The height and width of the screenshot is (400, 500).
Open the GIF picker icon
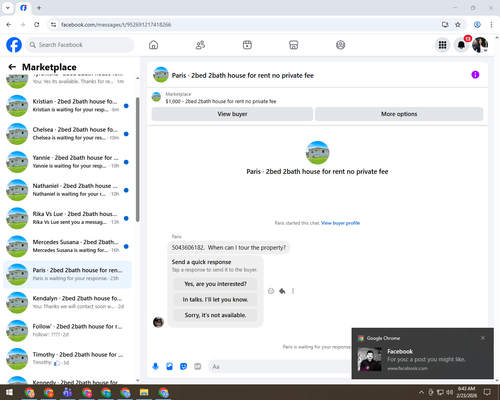pyautogui.click(x=198, y=367)
